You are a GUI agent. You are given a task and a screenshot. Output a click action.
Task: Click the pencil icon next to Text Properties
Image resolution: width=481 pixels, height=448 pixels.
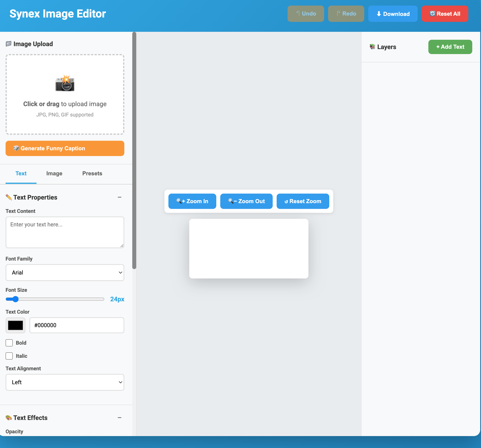(x=9, y=197)
